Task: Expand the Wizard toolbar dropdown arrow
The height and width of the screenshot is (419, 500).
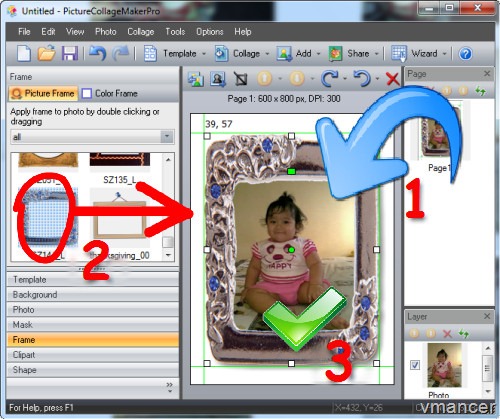Action: pos(444,54)
